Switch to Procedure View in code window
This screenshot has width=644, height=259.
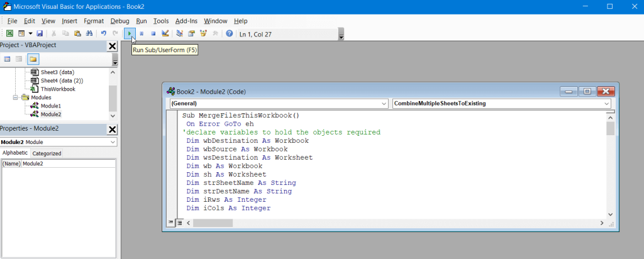tap(171, 223)
